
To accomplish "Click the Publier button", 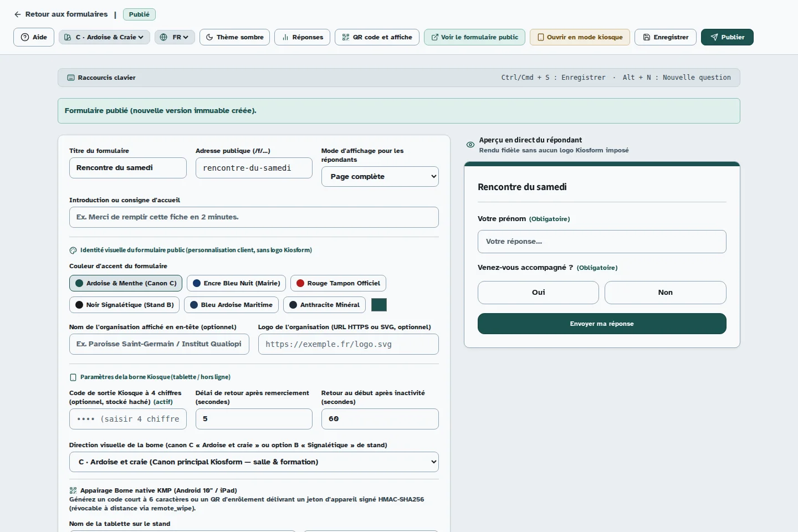I will pyautogui.click(x=727, y=37).
